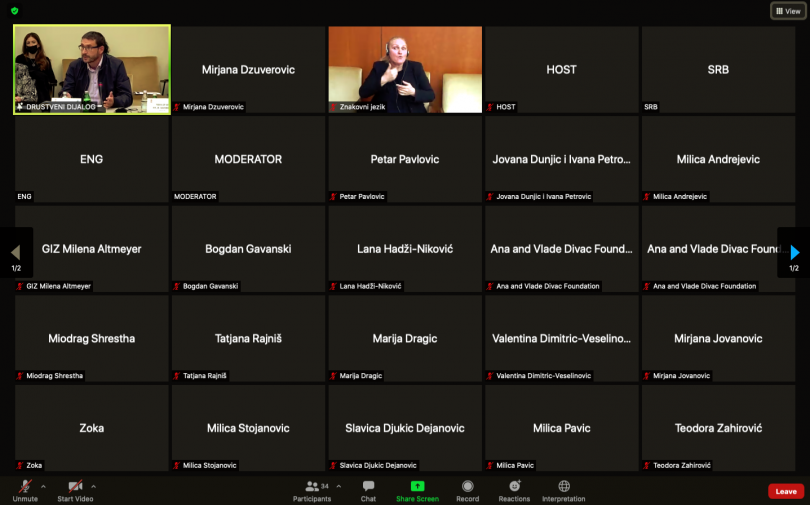Select the HOST participant tile
This screenshot has width=810, height=505.
click(x=561, y=69)
